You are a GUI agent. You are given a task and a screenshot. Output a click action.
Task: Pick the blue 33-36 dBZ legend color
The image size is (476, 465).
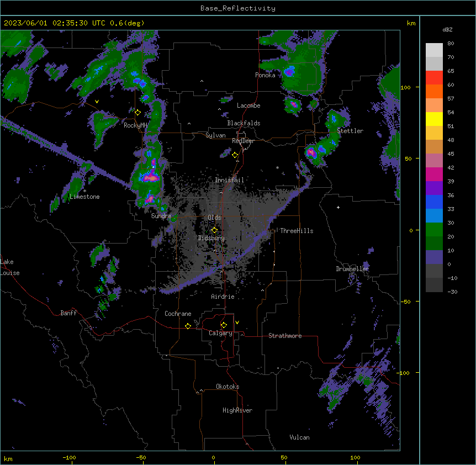tap(434, 202)
